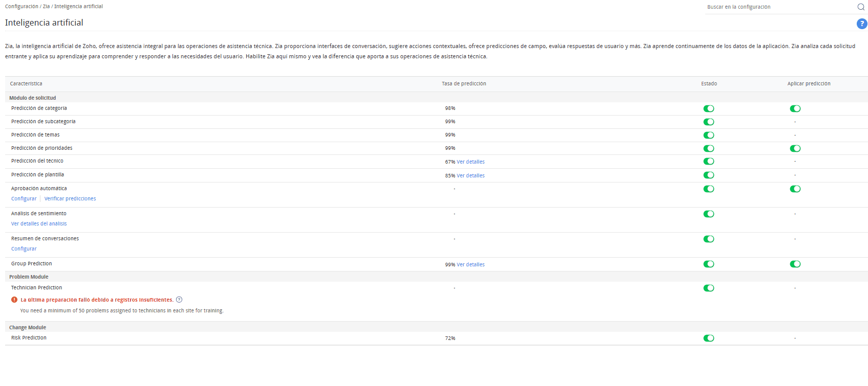Go to Configuración in the breadcrumb

click(x=21, y=7)
